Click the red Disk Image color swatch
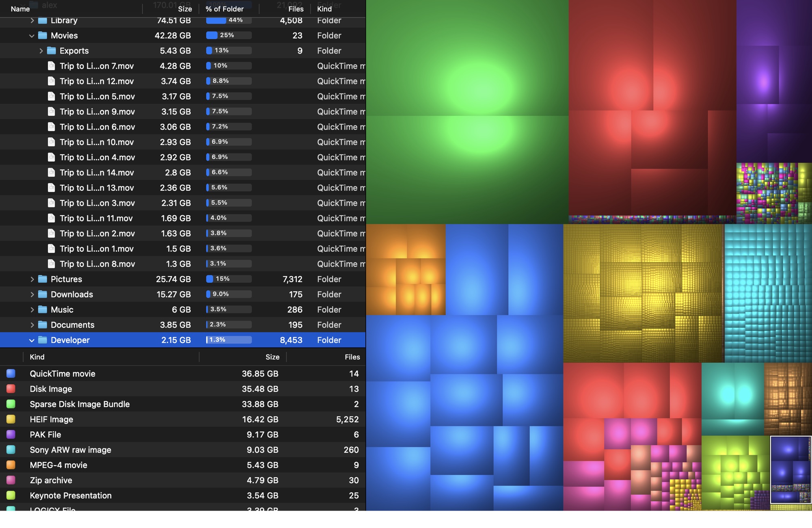The width and height of the screenshot is (812, 528). pyautogui.click(x=11, y=389)
